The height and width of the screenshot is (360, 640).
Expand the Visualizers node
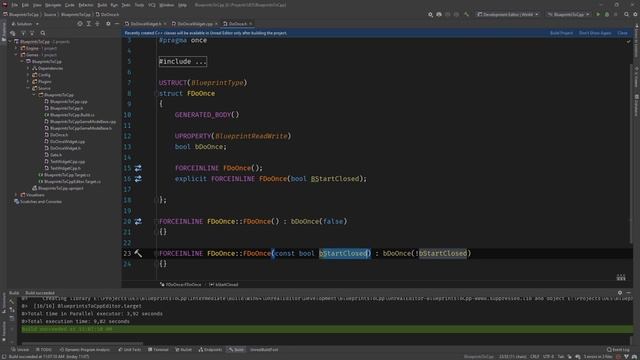(16, 195)
